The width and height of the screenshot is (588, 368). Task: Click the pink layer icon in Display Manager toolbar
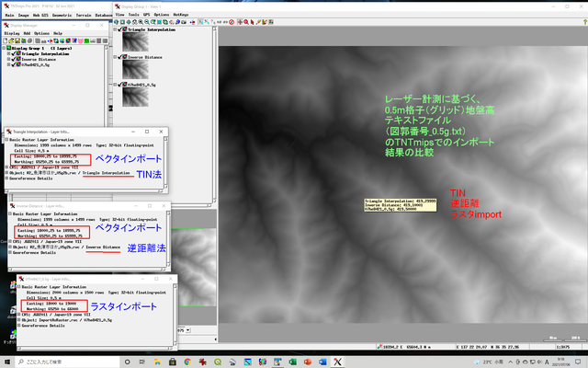80,40
